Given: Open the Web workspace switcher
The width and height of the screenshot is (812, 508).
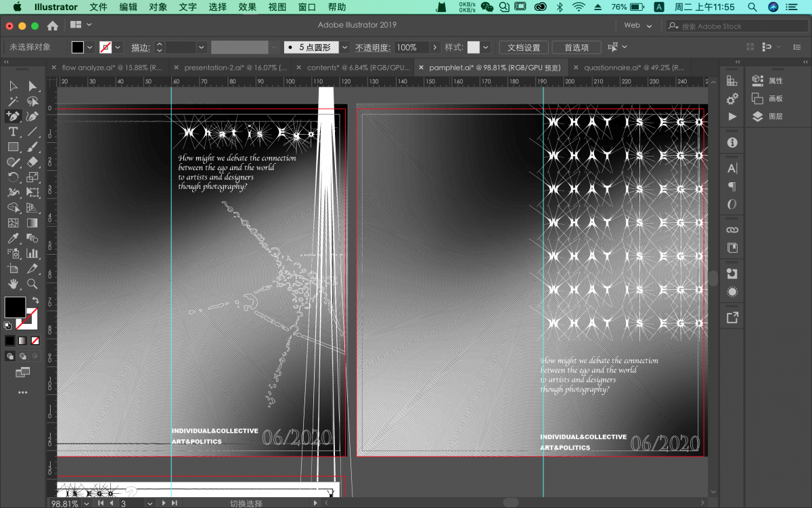Looking at the screenshot, I should pos(638,25).
